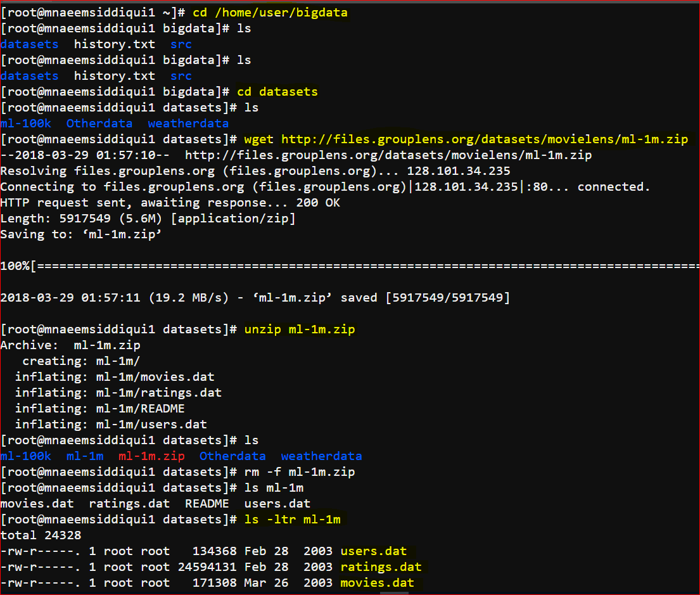The image size is (700, 595).
Task: Click file size 134368 in users.dat row
Action: point(215,551)
